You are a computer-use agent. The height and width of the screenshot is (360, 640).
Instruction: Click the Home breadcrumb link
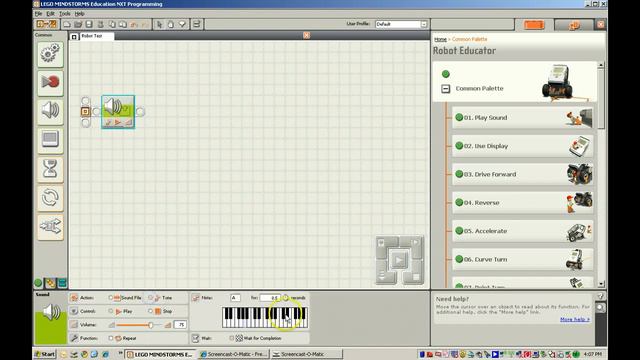pos(440,40)
